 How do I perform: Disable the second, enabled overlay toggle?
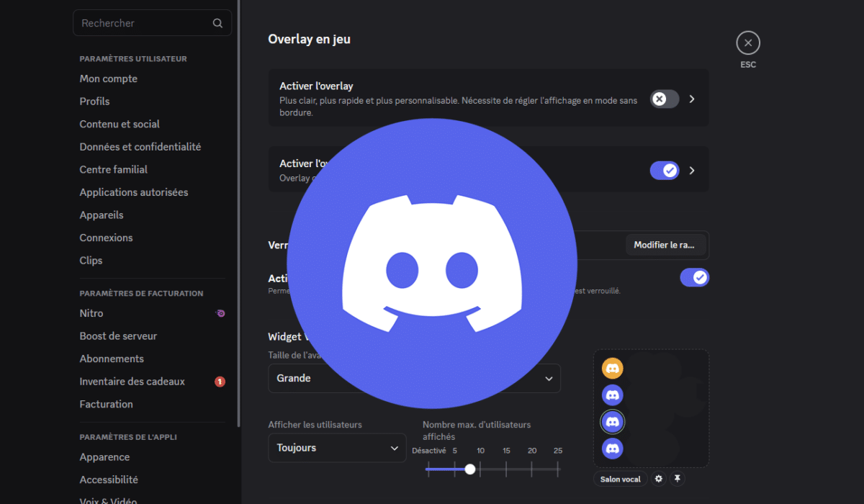pos(665,171)
